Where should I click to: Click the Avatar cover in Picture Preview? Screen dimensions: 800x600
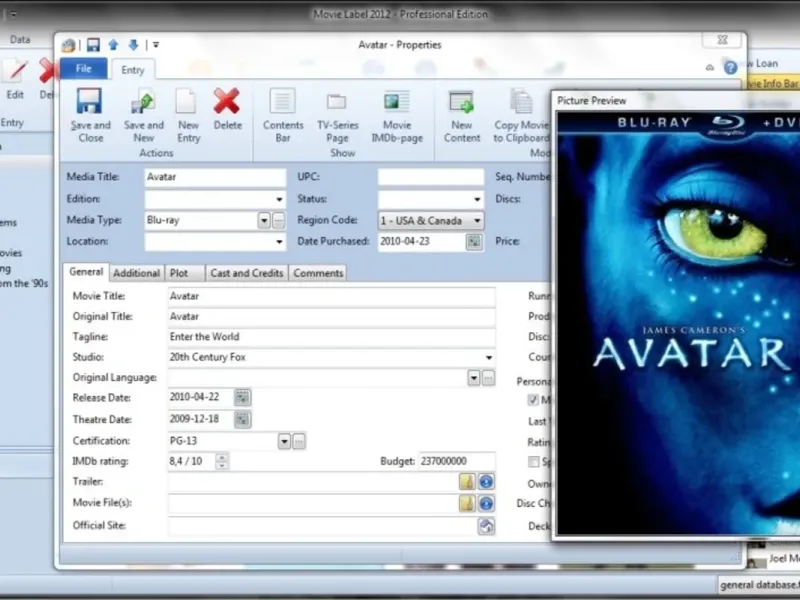(678, 323)
